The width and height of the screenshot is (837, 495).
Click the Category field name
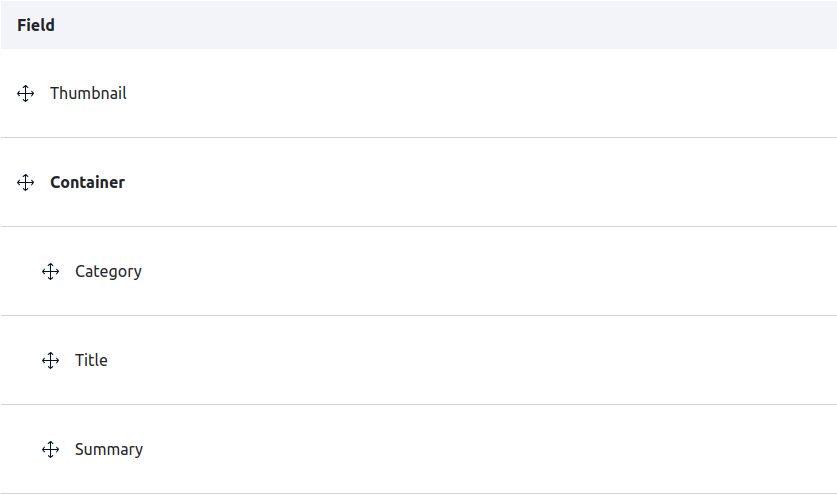pos(108,272)
